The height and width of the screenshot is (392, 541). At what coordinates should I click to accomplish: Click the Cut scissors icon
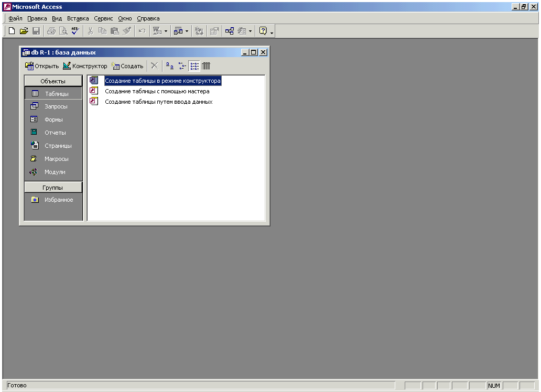(90, 31)
